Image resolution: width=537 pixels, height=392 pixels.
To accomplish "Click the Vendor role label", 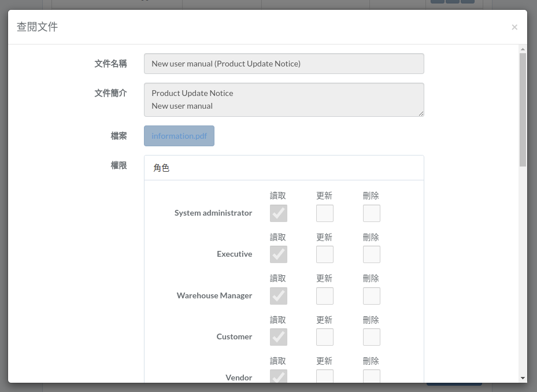I will [x=239, y=378].
